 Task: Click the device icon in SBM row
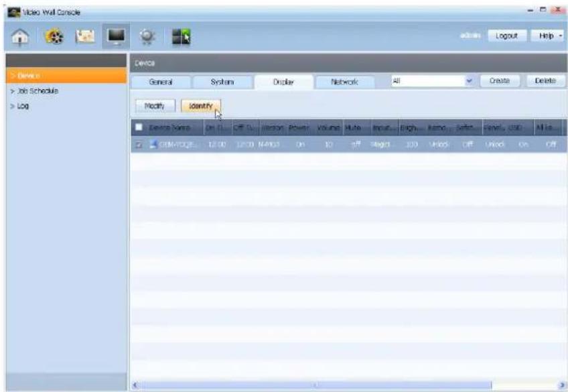(x=153, y=144)
